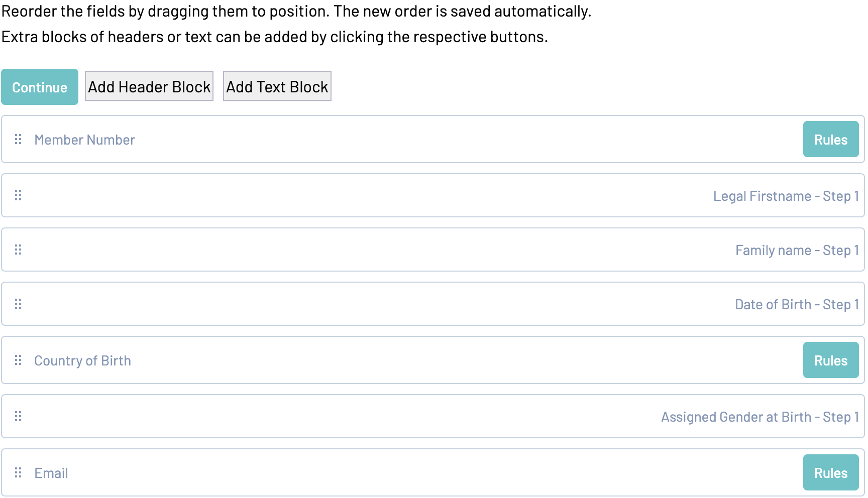Viewport: 868px width, 498px height.
Task: Add a new Text Block
Action: click(x=277, y=86)
